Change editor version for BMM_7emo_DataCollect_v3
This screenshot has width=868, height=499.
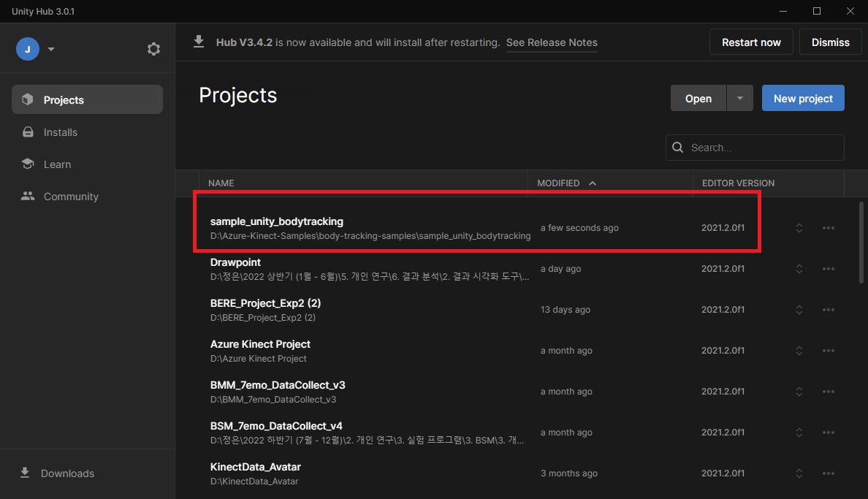tap(799, 392)
